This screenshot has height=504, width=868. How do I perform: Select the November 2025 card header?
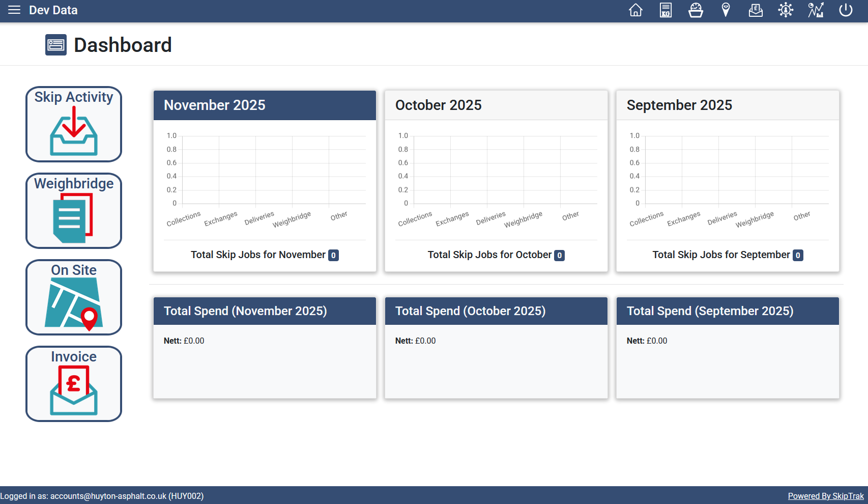pos(265,105)
